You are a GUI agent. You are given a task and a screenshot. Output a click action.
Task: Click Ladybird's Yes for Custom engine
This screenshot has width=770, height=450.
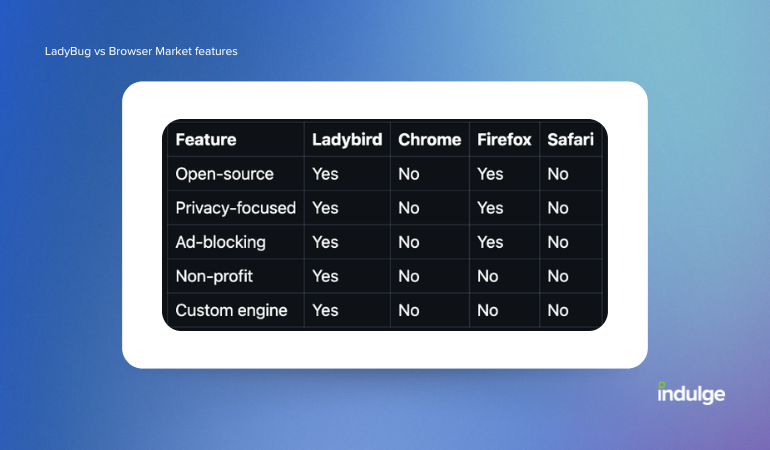[x=325, y=310]
